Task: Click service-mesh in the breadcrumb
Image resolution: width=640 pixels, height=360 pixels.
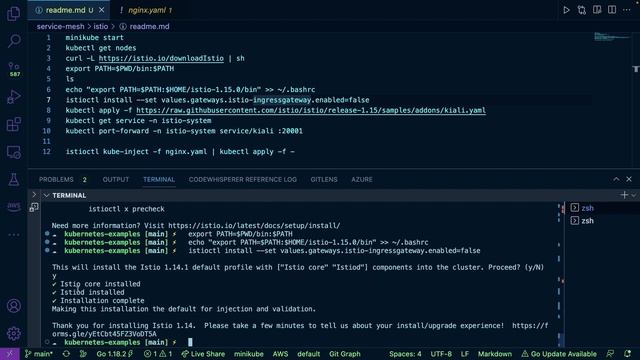Action: (60, 27)
